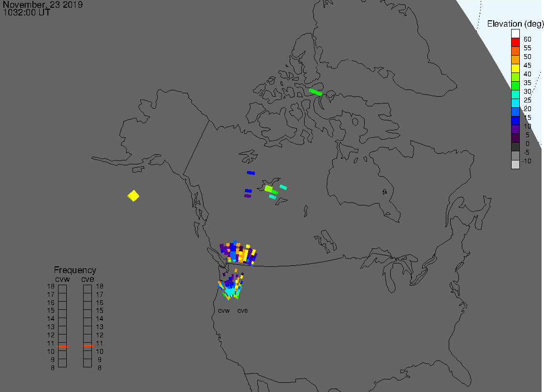Click the '-10' elevation legend label
Screen dimensions: 544x392
[527, 161]
